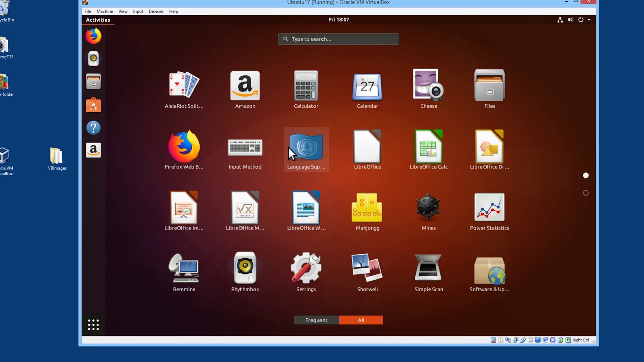The image size is (644, 362).
Task: Open VirtualBox Machine menu
Action: 105,11
